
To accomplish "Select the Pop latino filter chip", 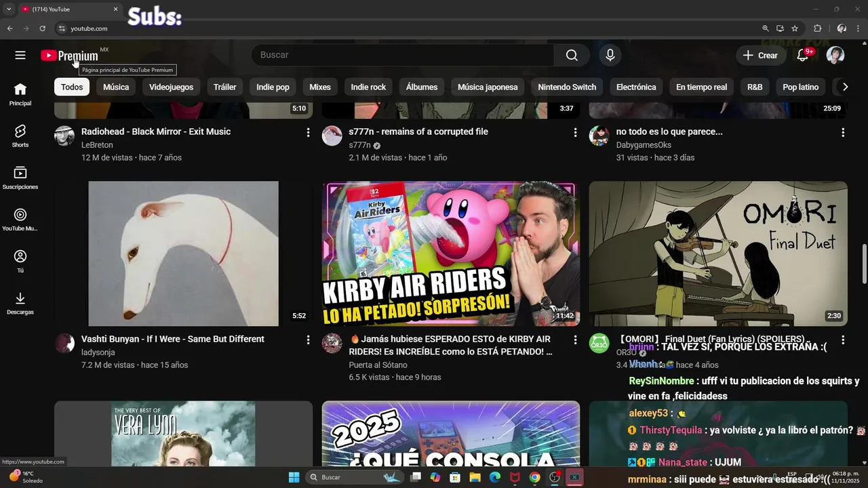I will tap(801, 87).
